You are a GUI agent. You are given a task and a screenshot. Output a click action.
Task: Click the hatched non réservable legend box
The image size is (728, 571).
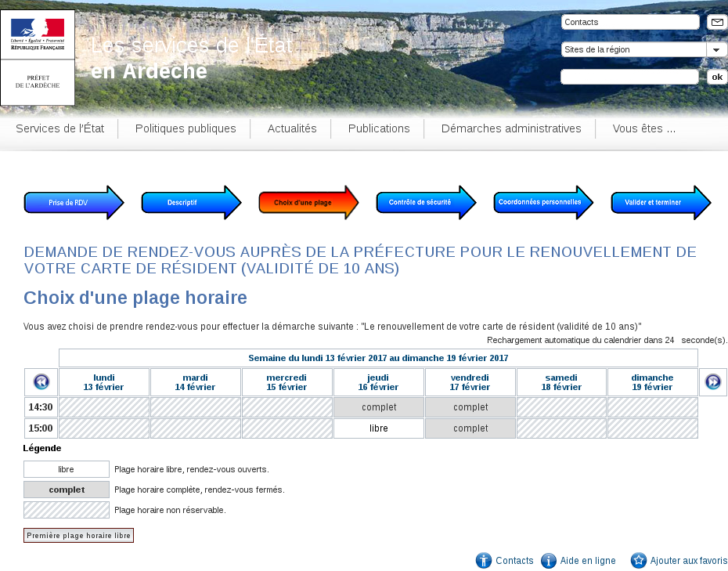click(67, 510)
